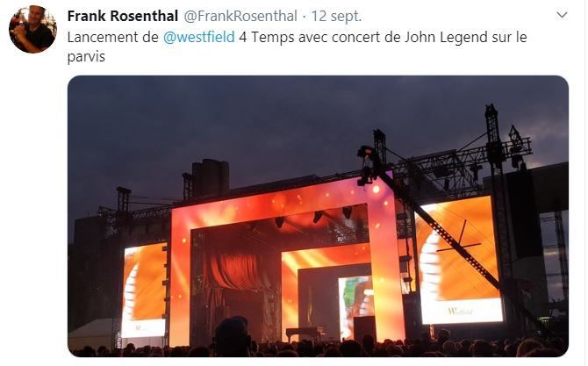The height and width of the screenshot is (366, 588).
Task: Click the grand piano on stage
Action: pyautogui.click(x=305, y=333)
